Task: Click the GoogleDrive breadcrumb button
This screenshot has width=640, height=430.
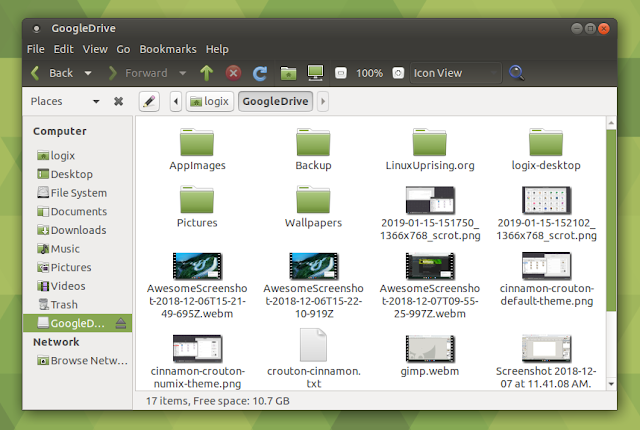Action: coord(275,101)
